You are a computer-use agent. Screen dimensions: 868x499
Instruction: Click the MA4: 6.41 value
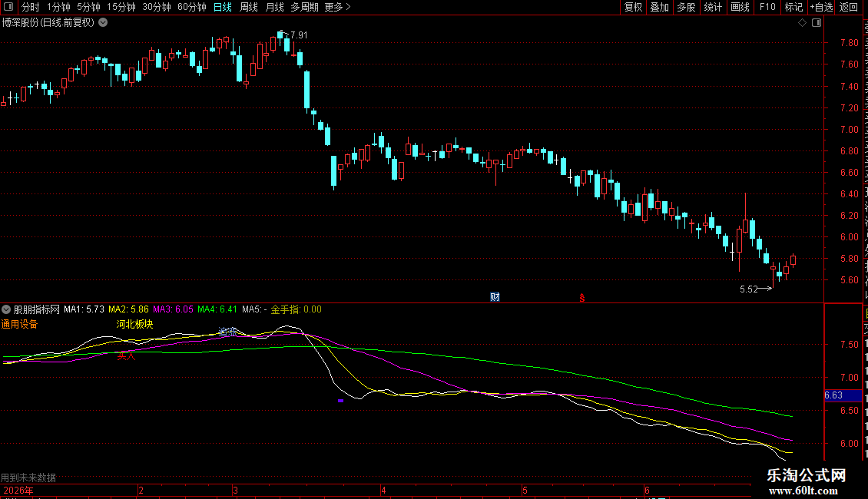(217, 309)
